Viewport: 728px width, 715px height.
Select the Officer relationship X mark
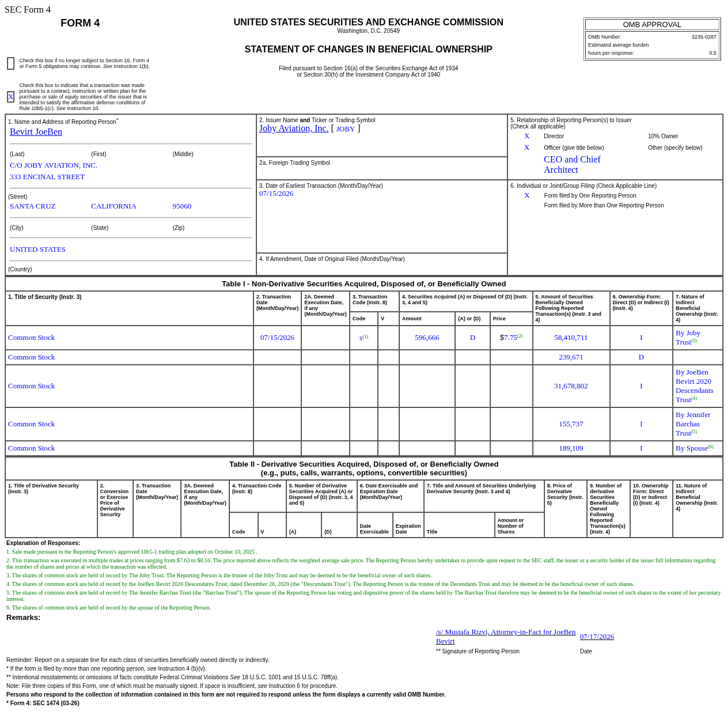526,147
